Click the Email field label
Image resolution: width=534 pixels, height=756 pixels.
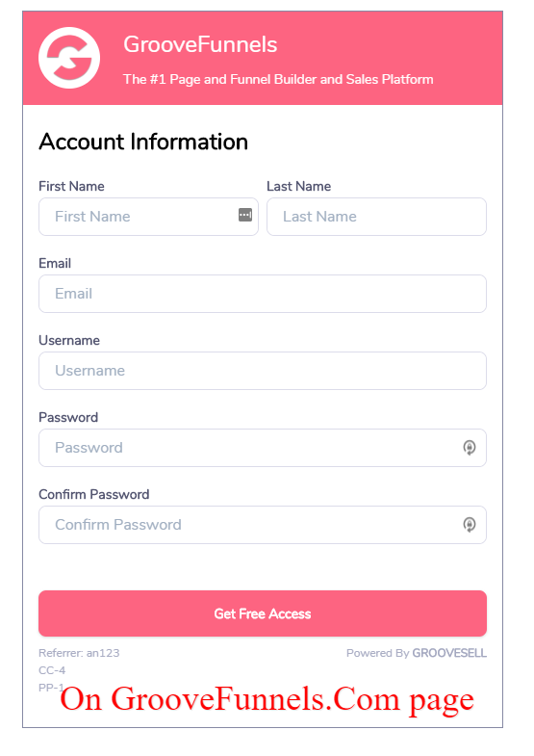[x=55, y=263]
